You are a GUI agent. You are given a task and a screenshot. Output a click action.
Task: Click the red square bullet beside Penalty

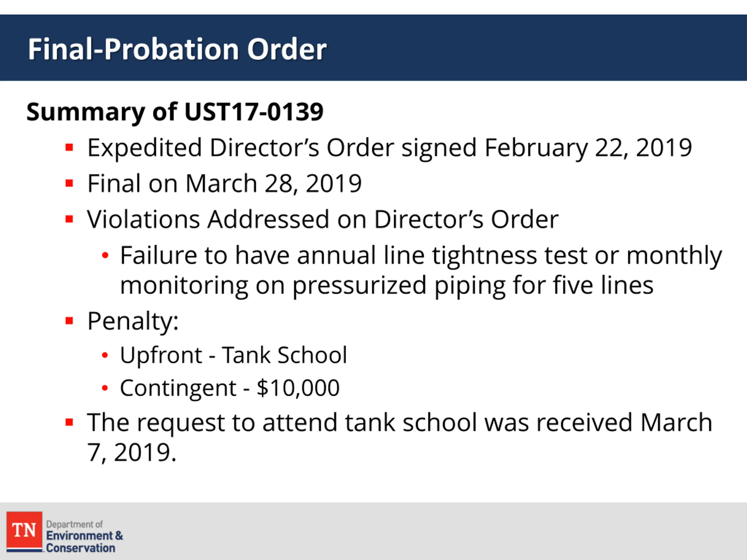[69, 321]
